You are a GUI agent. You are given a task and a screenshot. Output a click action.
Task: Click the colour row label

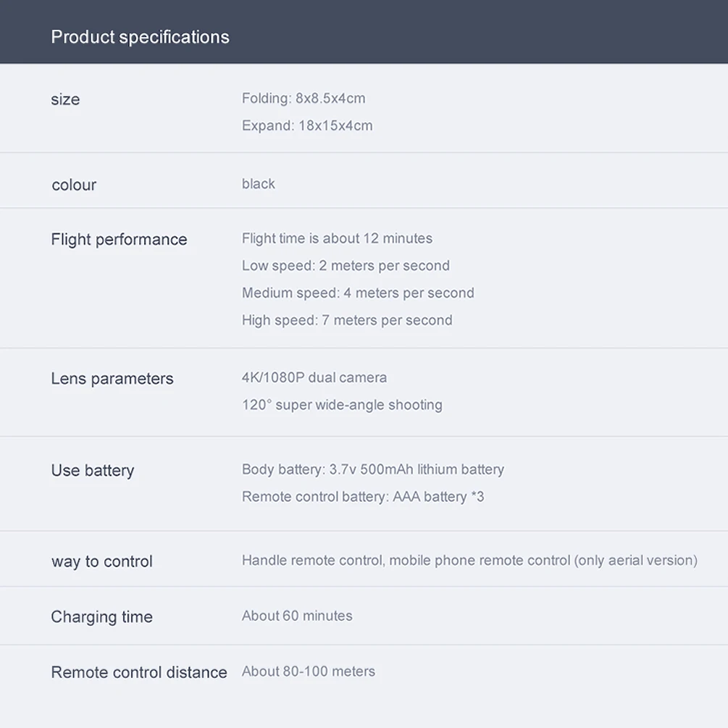point(74,185)
